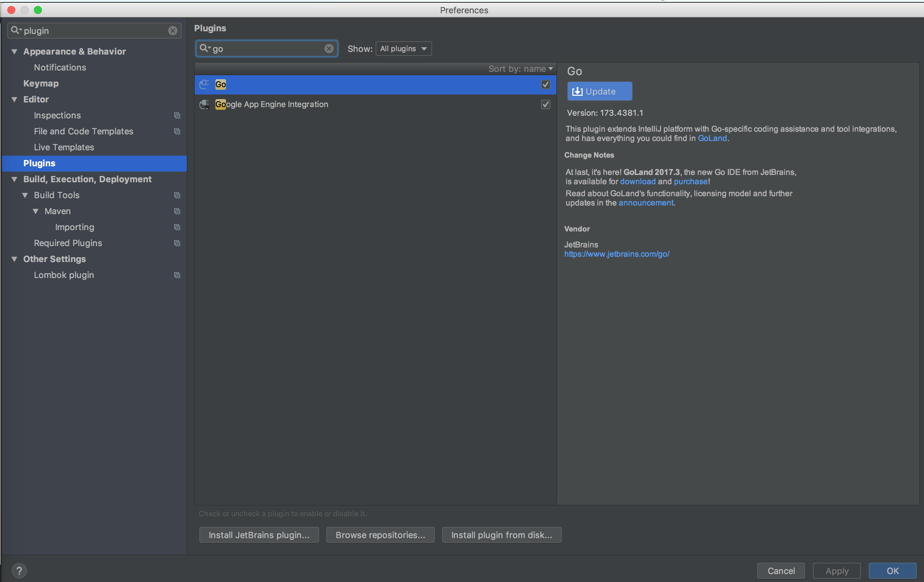This screenshot has width=924, height=582.
Task: Select Google App Engine Integration row
Action: coord(375,104)
